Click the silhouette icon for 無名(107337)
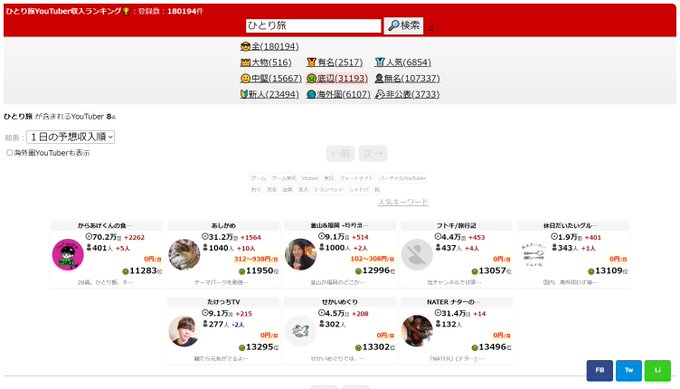Screen dimensions: 680x389 pyautogui.click(x=379, y=78)
